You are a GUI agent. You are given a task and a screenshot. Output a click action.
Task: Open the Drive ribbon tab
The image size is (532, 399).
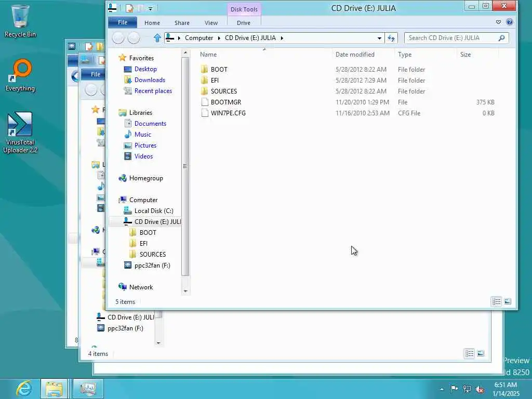(244, 23)
